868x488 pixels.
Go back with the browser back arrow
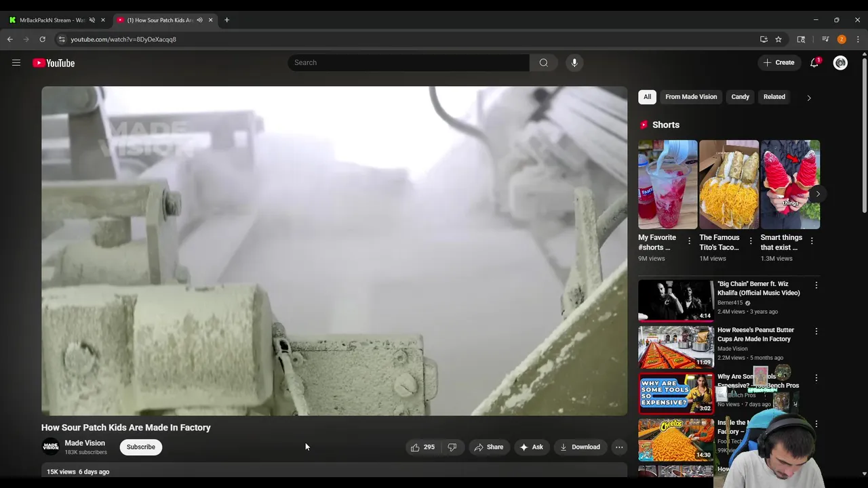tap(9, 39)
